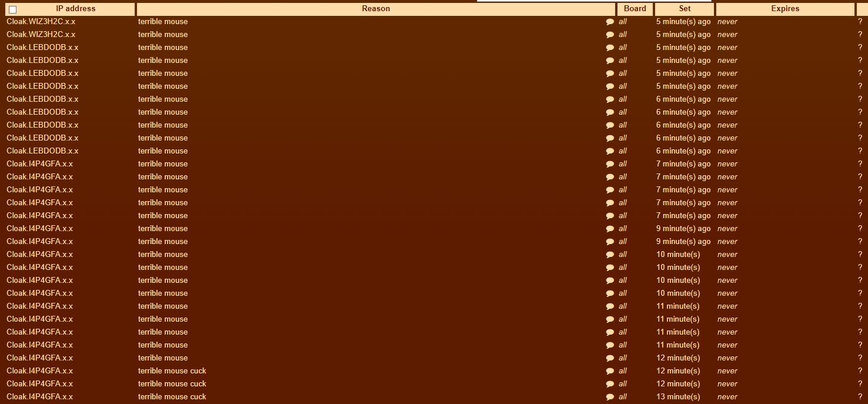The width and height of the screenshot is (868, 404).
Task: Sort by the IP address column header
Action: 75,9
